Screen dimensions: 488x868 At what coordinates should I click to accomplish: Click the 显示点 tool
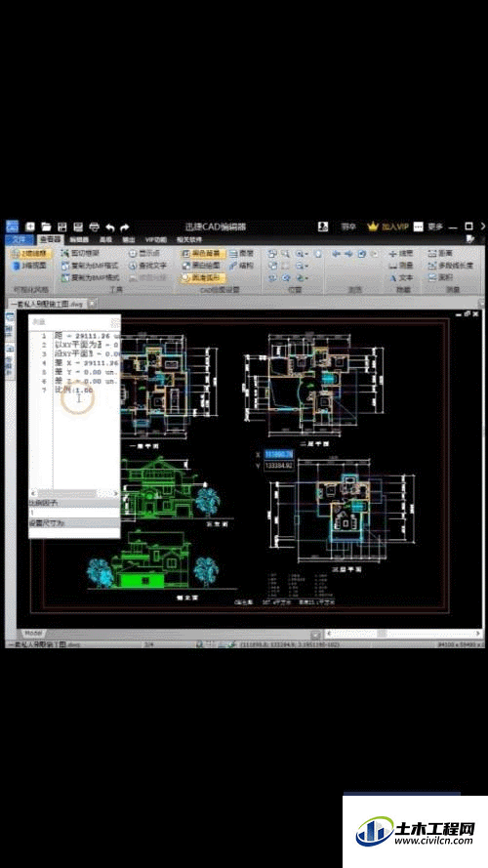click(143, 253)
